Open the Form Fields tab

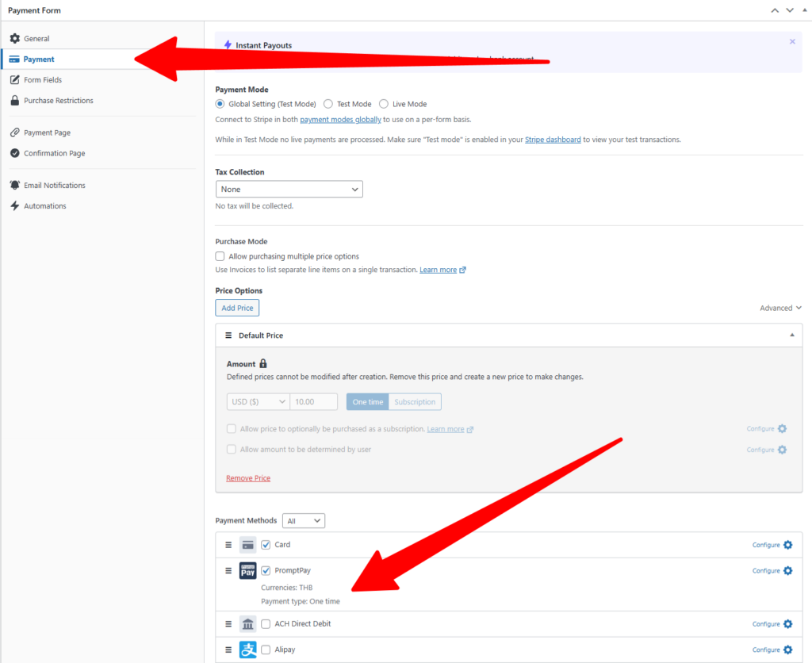43,80
